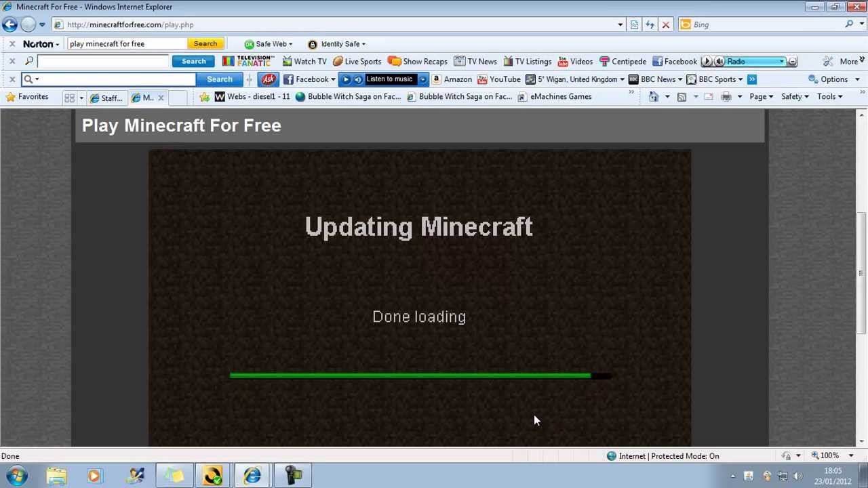Image resolution: width=868 pixels, height=488 pixels.
Task: Open the Radio station dropdown
Action: pos(782,62)
